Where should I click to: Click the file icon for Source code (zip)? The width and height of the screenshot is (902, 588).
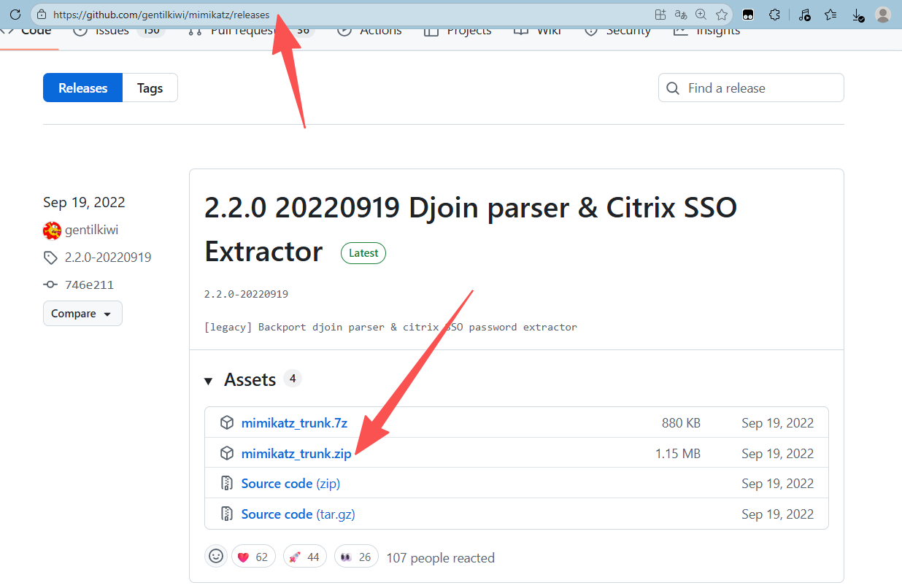point(227,484)
